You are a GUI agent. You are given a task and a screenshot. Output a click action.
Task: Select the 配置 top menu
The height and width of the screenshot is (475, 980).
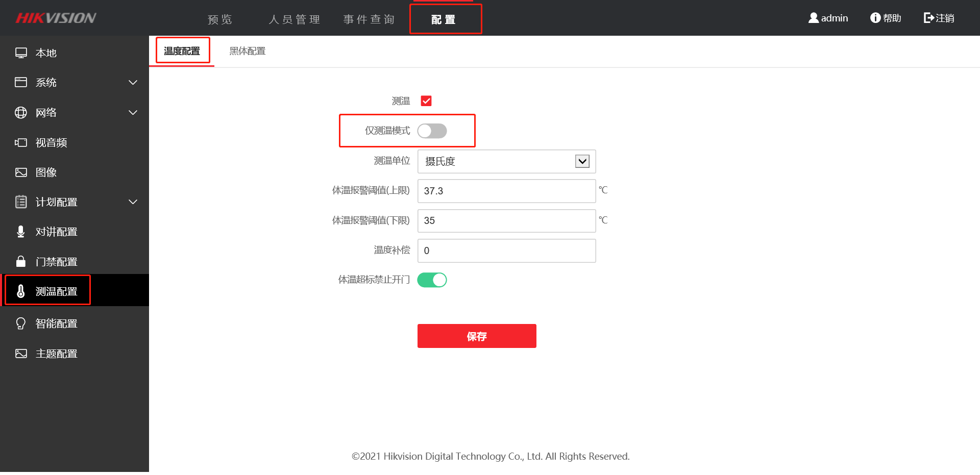(444, 19)
